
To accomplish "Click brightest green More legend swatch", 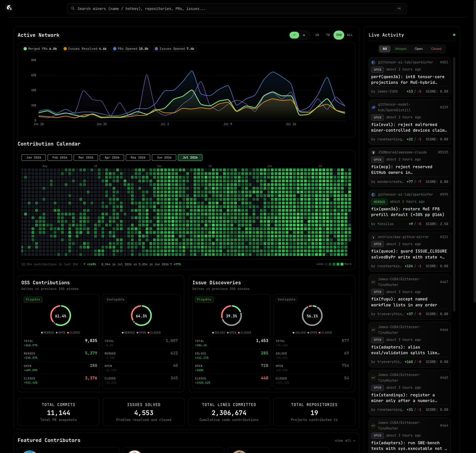I will click(x=342, y=264).
